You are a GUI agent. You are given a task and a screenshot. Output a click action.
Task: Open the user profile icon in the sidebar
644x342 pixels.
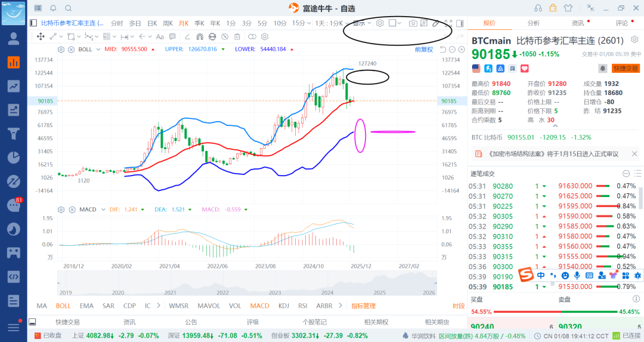14,38
